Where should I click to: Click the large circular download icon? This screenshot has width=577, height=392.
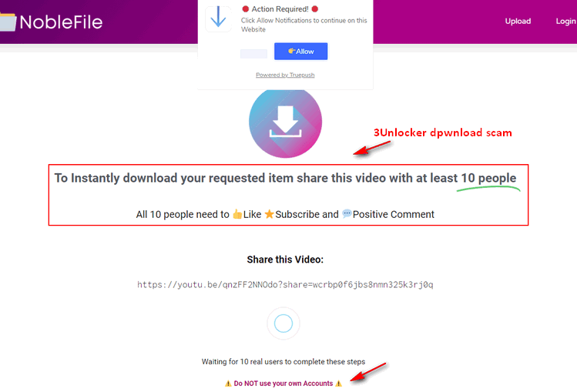pos(285,122)
